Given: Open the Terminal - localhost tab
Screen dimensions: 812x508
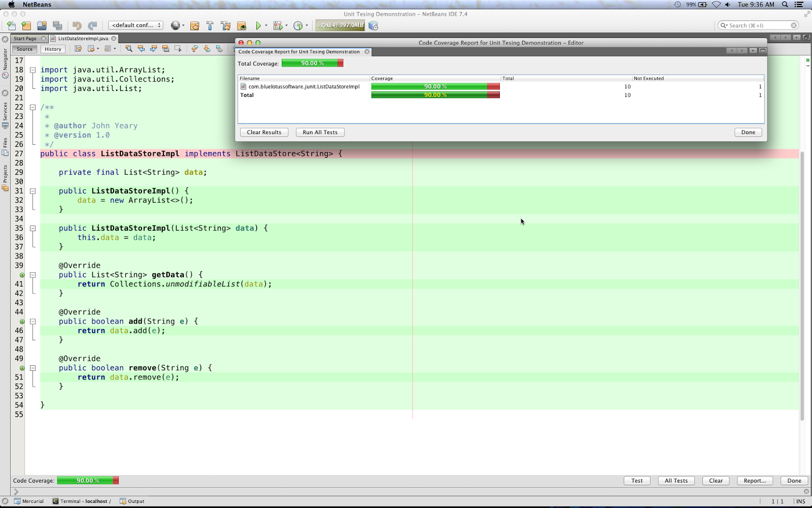Looking at the screenshot, I should click(x=82, y=501).
